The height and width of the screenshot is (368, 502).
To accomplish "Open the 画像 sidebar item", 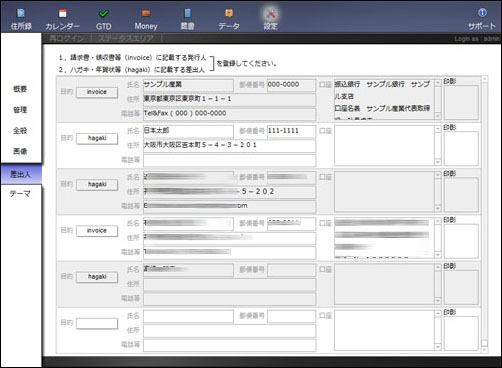I will 20,151.
